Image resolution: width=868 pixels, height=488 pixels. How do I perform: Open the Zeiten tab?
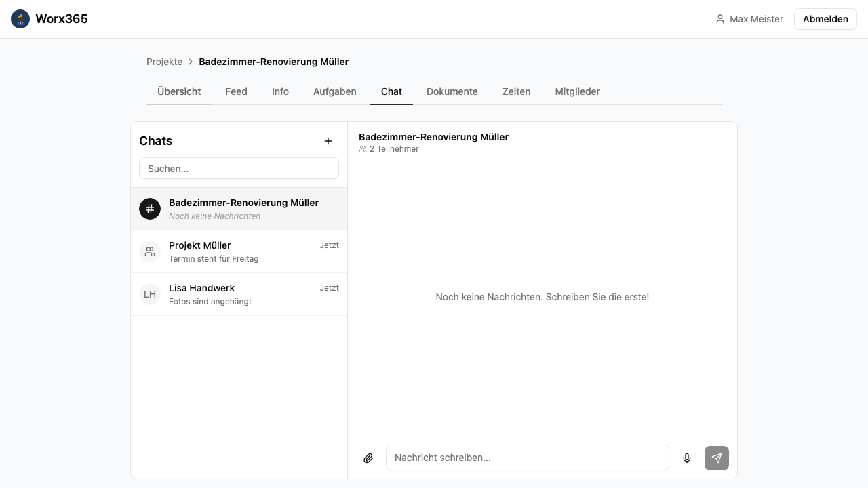[516, 91]
